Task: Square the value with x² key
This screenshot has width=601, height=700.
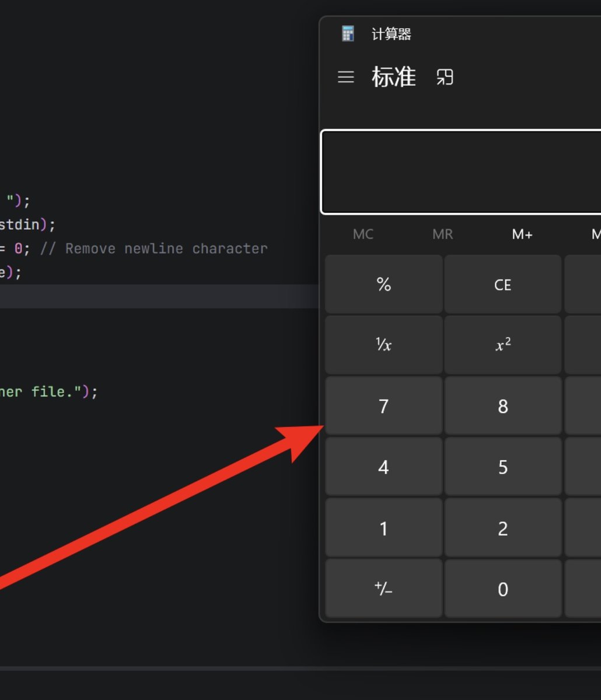Action: (503, 345)
